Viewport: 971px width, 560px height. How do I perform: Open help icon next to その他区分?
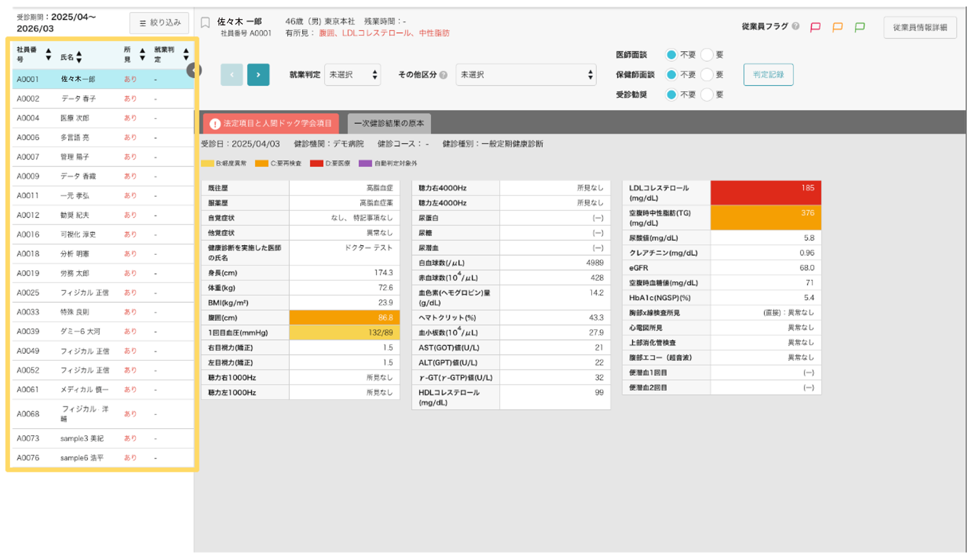[x=444, y=75]
